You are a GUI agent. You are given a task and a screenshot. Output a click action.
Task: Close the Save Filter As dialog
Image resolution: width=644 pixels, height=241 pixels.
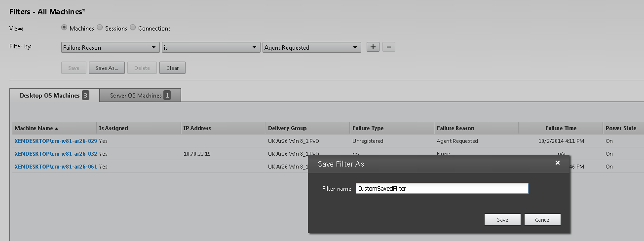coord(558,163)
